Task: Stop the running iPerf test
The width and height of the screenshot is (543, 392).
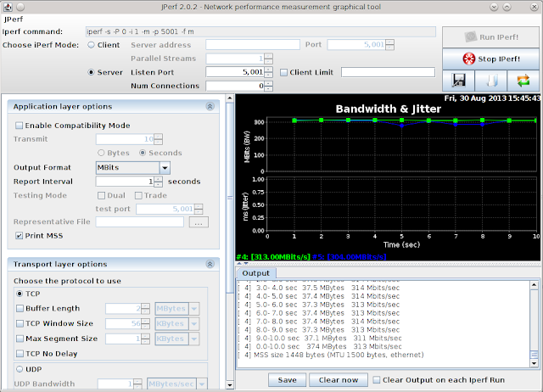Action: (490, 59)
